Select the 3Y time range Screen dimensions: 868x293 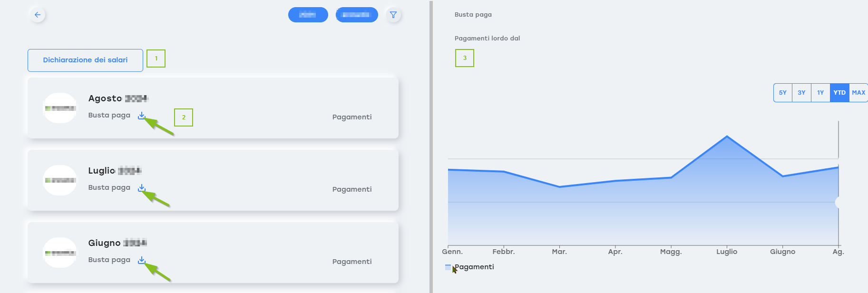pyautogui.click(x=801, y=93)
